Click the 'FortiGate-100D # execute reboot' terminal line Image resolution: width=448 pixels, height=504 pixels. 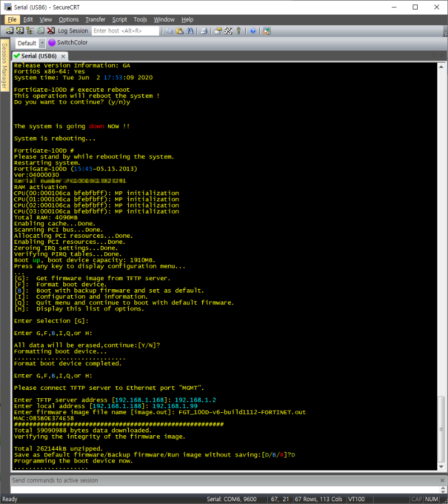[x=72, y=90]
